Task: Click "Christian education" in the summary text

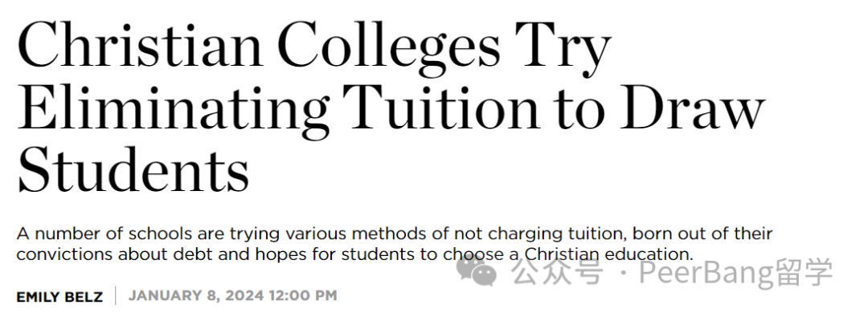Action: [x=608, y=254]
